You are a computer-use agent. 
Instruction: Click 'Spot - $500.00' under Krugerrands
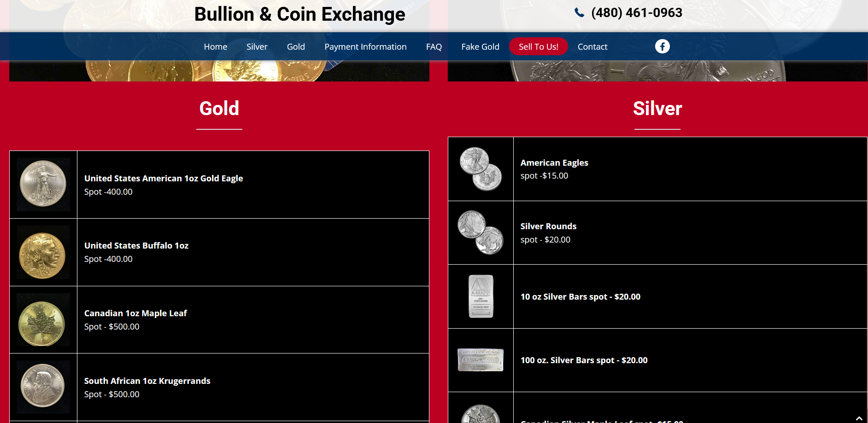click(112, 394)
